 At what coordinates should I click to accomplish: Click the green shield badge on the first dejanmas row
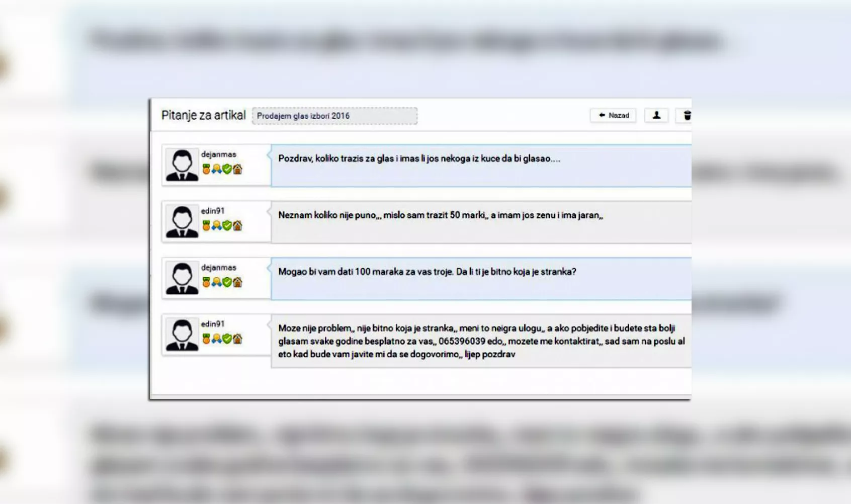point(227,169)
